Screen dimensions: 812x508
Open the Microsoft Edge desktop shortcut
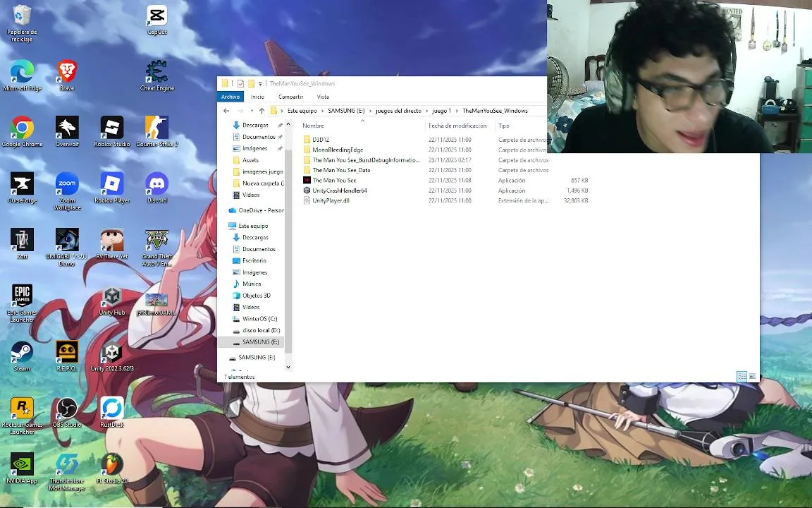(23, 75)
